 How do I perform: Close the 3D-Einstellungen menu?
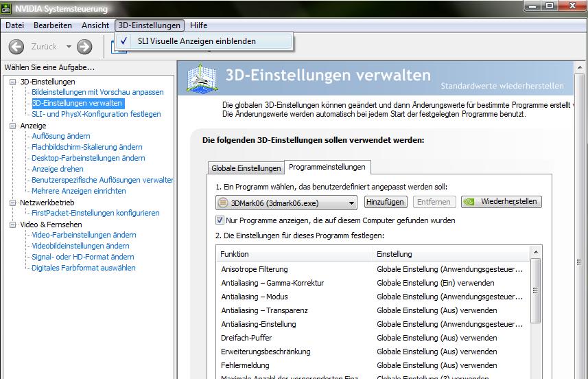coord(150,25)
